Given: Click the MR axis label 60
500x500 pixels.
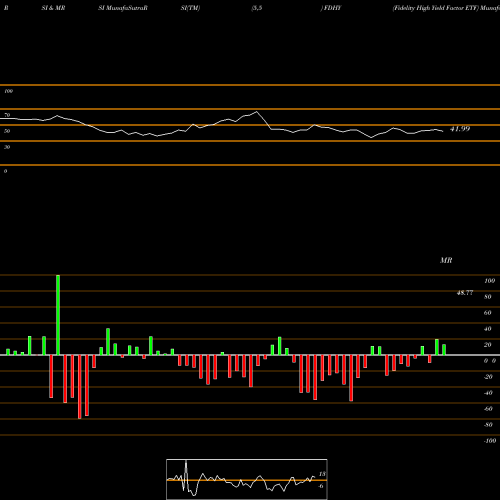Looking at the screenshot, I should (488, 313).
